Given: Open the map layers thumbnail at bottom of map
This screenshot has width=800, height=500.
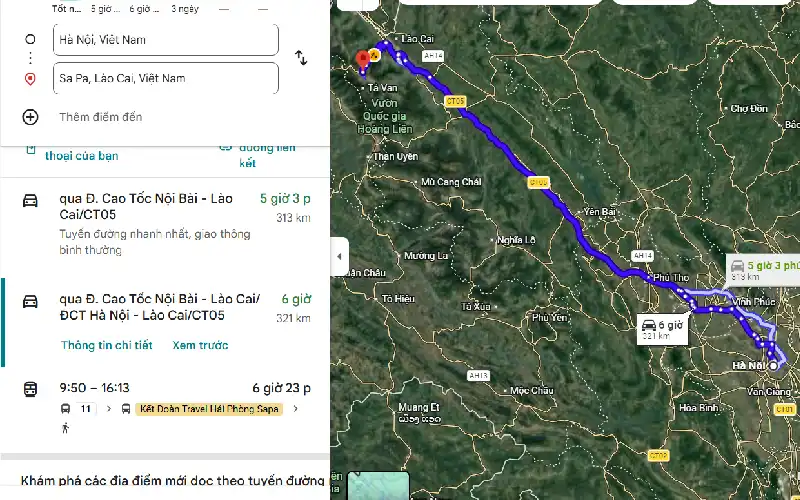Looking at the screenshot, I should coord(378,486).
